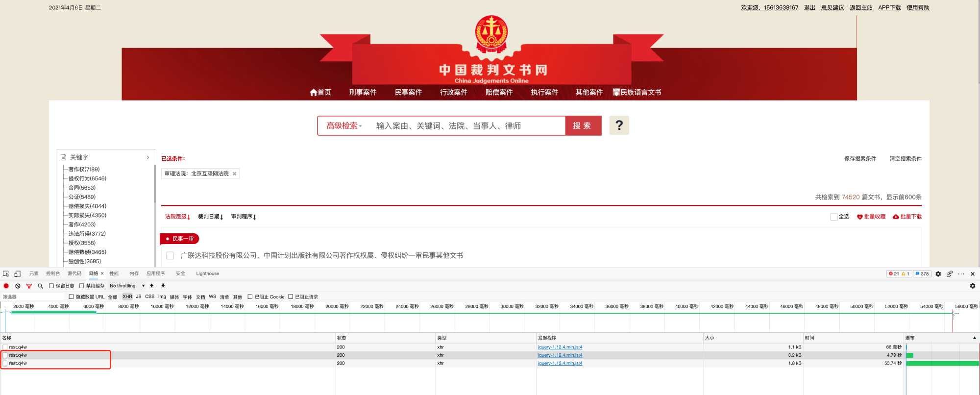Open the 民事案件 navigation item
This screenshot has width=980, height=395.
pyautogui.click(x=408, y=92)
